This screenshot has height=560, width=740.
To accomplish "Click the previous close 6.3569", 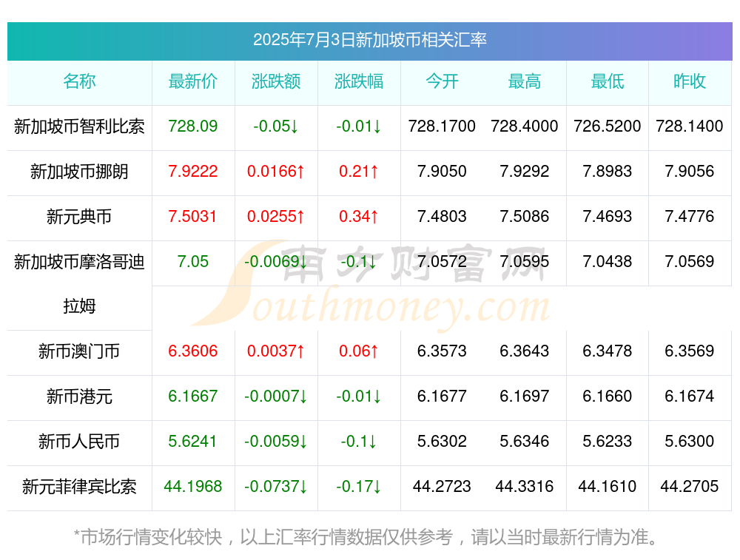I will pyautogui.click(x=690, y=351).
